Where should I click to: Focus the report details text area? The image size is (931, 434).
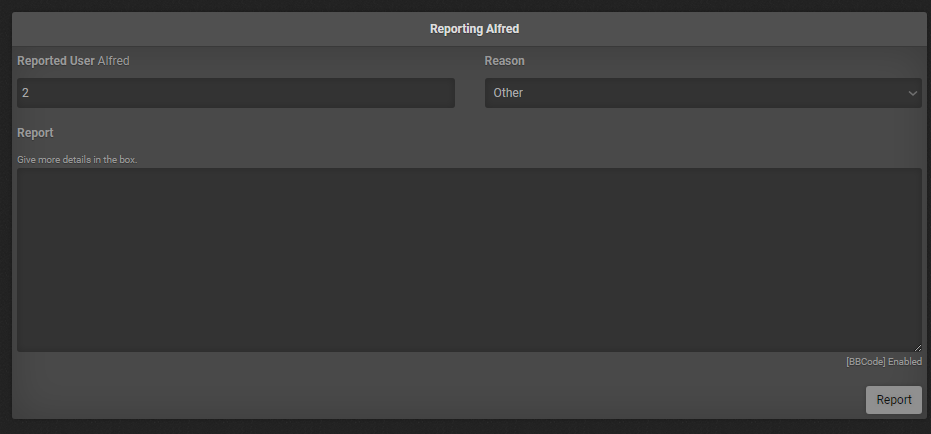(x=468, y=260)
